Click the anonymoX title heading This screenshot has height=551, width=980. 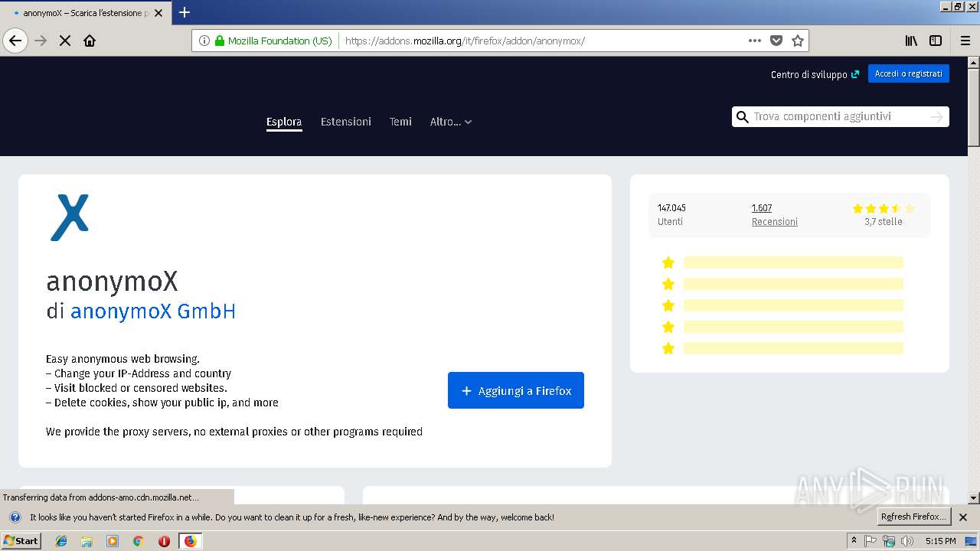coord(112,282)
